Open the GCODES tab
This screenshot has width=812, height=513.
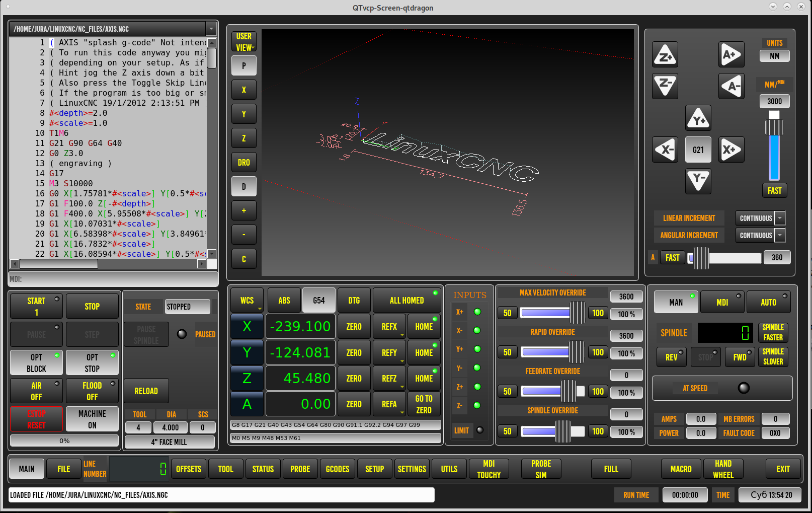point(338,469)
